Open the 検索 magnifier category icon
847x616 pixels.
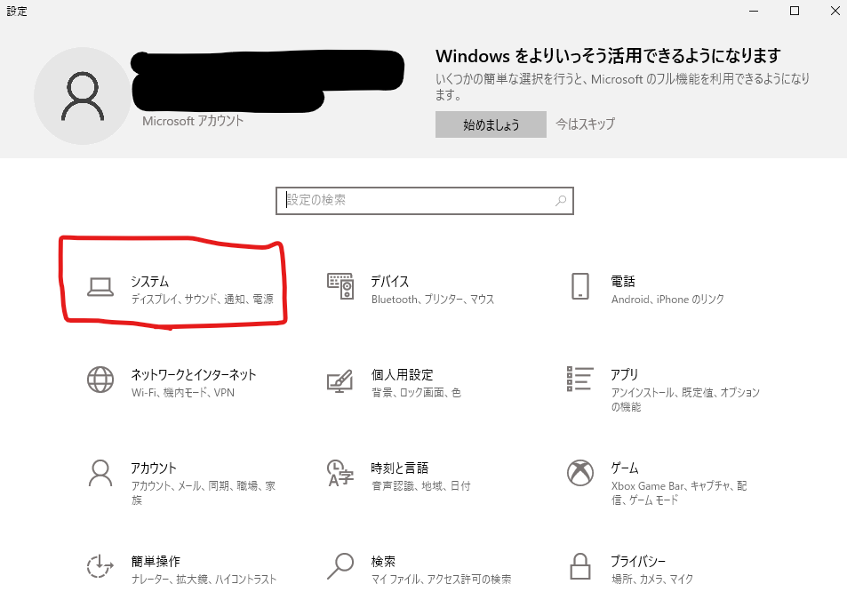pos(340,565)
